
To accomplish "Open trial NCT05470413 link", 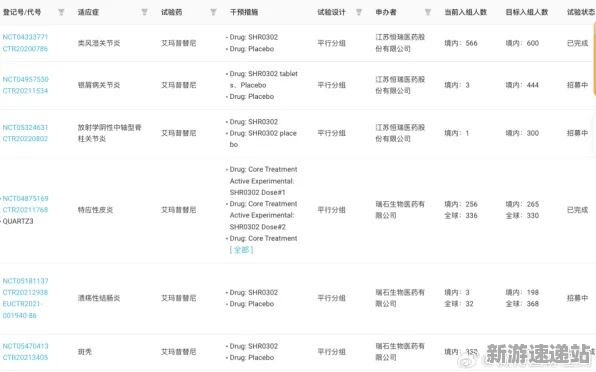I will 25,346.
